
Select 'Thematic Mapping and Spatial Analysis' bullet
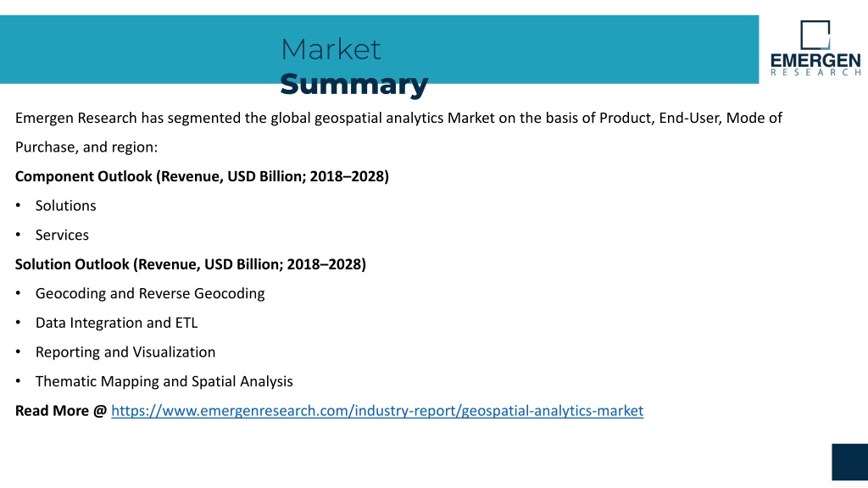[164, 381]
